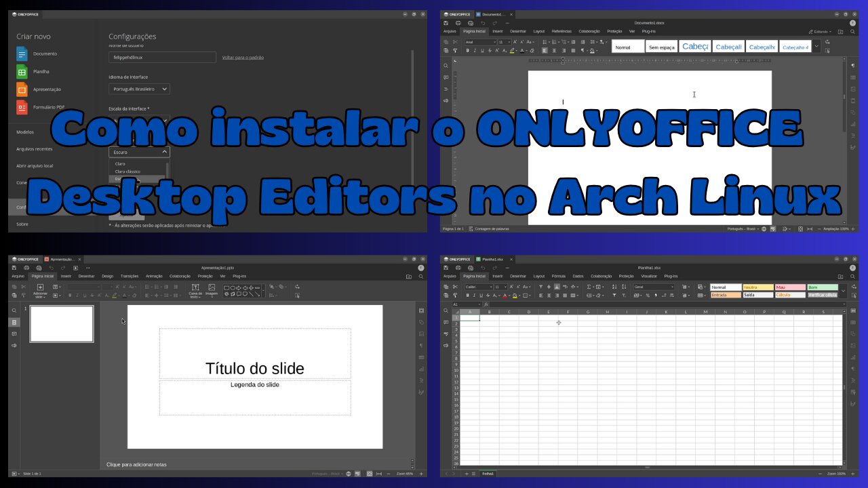Click Arquivos recentes in the start window sidebar
Image resolution: width=868 pixels, height=488 pixels.
tap(34, 148)
